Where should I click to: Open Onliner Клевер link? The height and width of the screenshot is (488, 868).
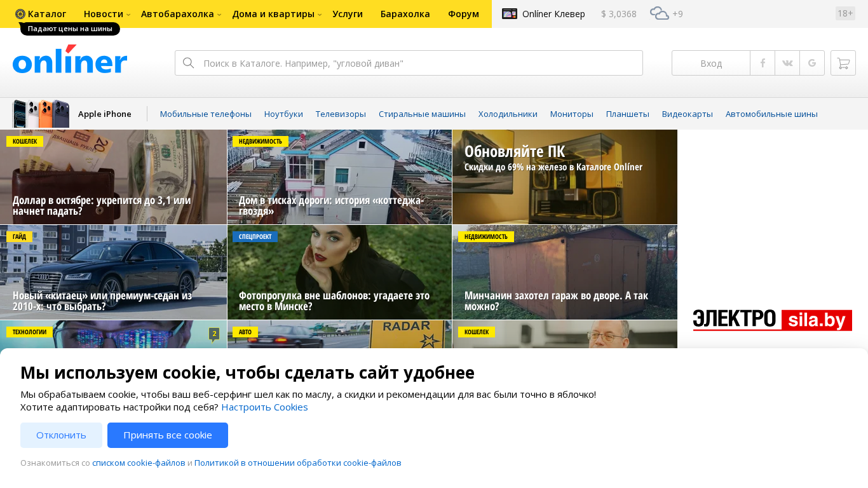pyautogui.click(x=553, y=13)
